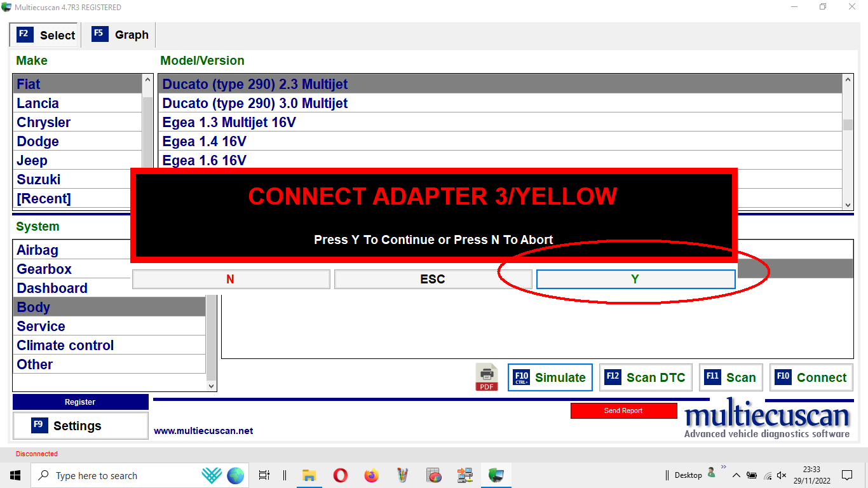Screen dimensions: 868x488
Task: Open the Windows Start menu
Action: 15,475
